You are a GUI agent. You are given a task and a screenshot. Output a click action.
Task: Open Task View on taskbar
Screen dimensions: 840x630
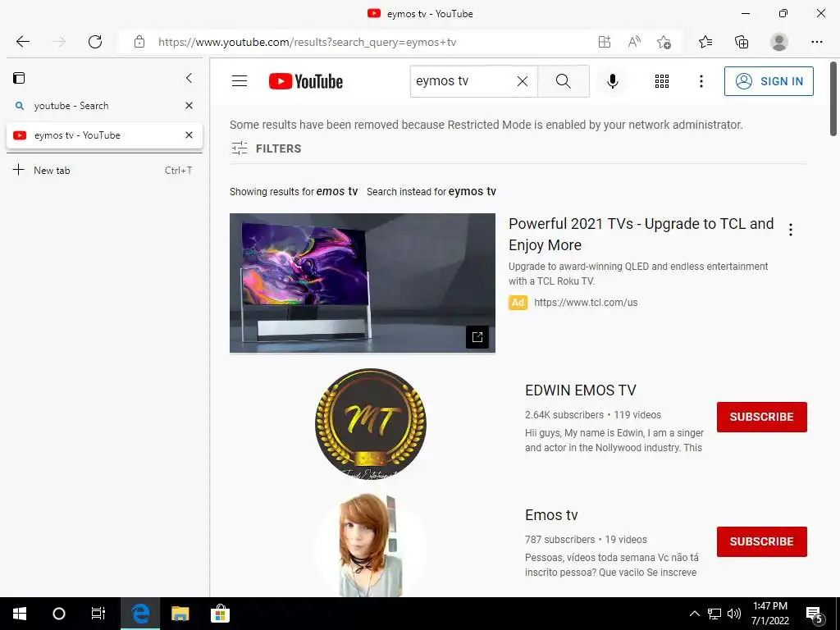coord(98,614)
